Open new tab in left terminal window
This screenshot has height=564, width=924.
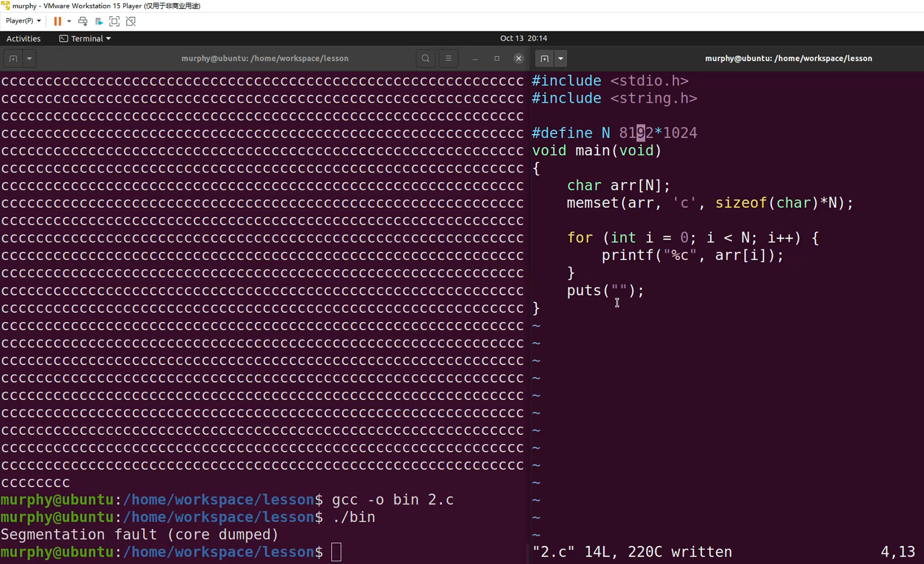tap(13, 59)
